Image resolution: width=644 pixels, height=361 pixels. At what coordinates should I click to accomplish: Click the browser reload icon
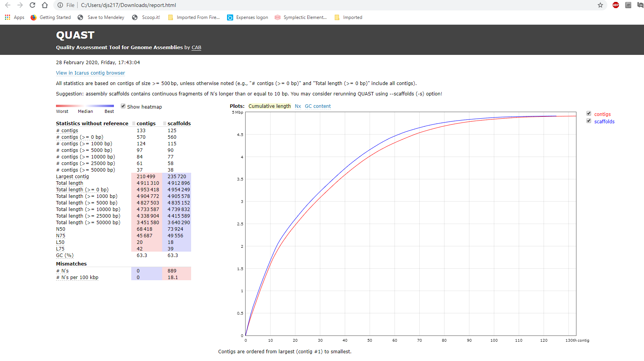[32, 5]
